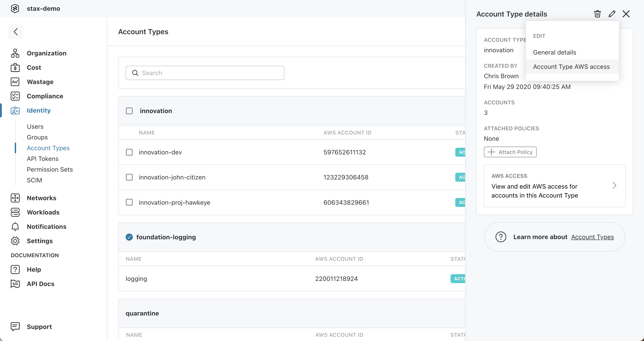Open the Settings gear icon

[15, 241]
